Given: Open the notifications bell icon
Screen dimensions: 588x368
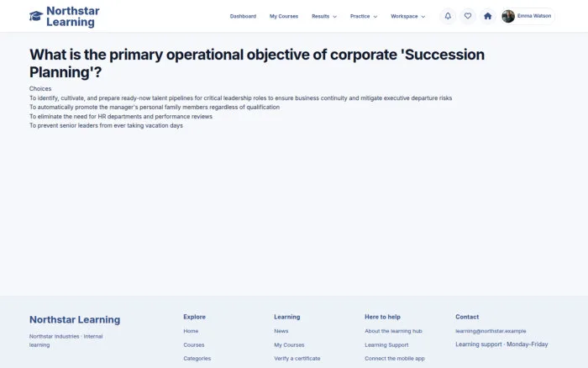Looking at the screenshot, I should (x=448, y=16).
